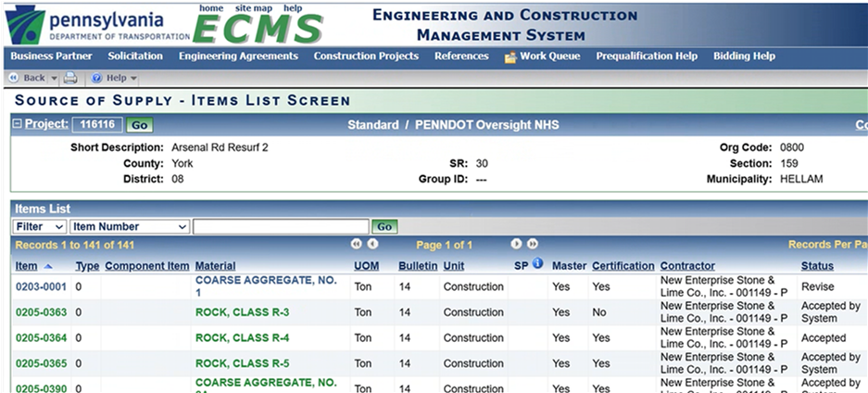Sort by the Status column header
The image size is (868, 393).
pyautogui.click(x=817, y=266)
